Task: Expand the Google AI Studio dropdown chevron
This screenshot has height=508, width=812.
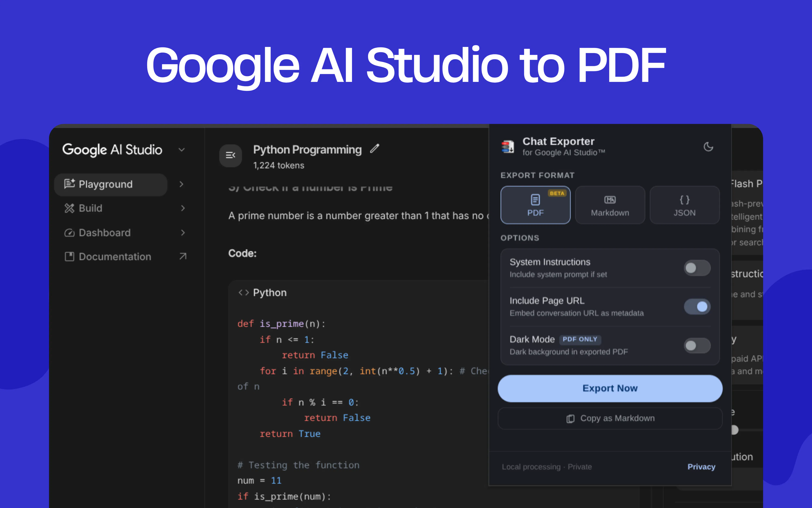Action: (x=182, y=150)
